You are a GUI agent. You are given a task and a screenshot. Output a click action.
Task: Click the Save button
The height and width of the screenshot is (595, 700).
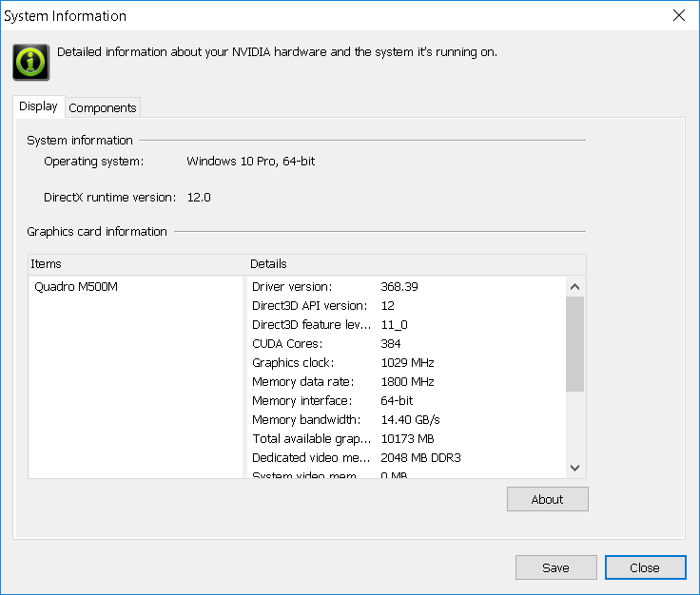click(x=555, y=567)
